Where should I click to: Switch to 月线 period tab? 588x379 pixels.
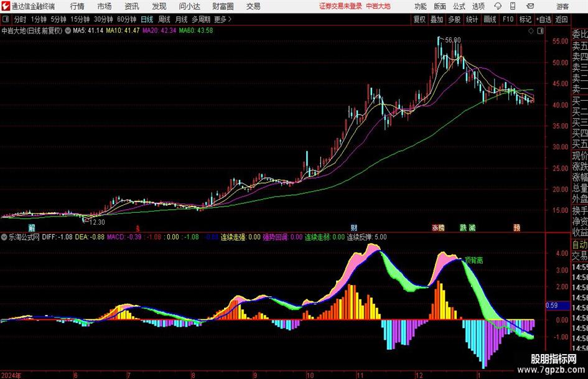[x=181, y=19]
